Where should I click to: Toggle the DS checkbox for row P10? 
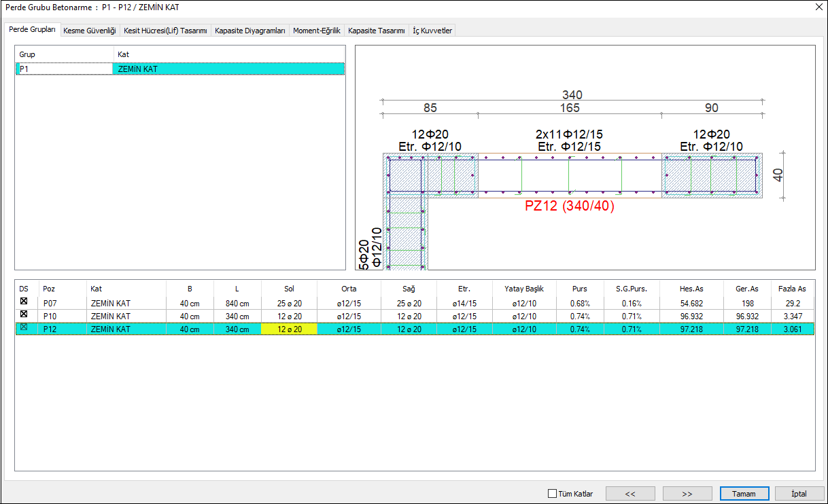coord(24,315)
